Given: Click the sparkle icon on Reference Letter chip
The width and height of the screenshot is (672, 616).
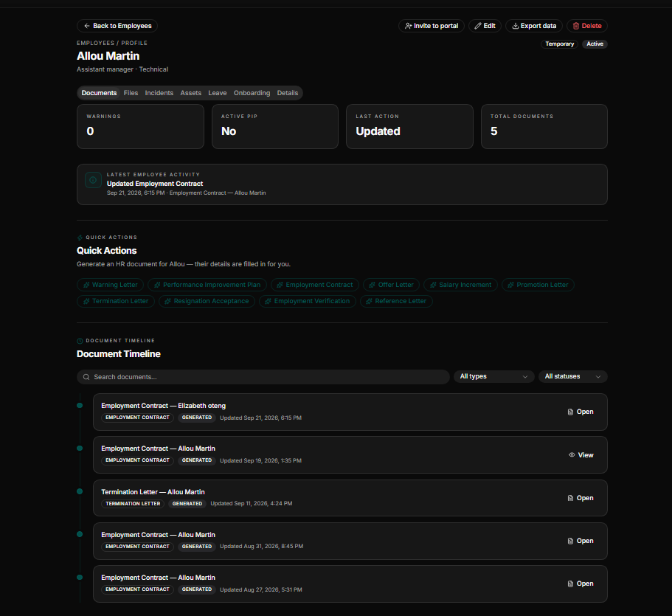Looking at the screenshot, I should [x=369, y=301].
